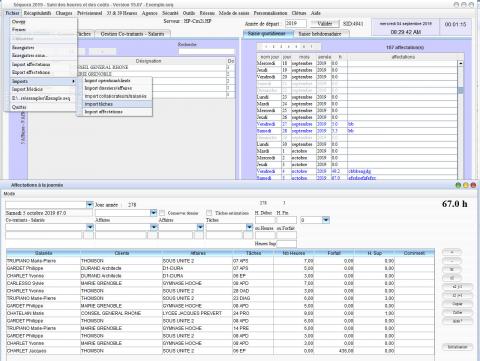
Task: Click the Année de départ field
Action: [295, 24]
